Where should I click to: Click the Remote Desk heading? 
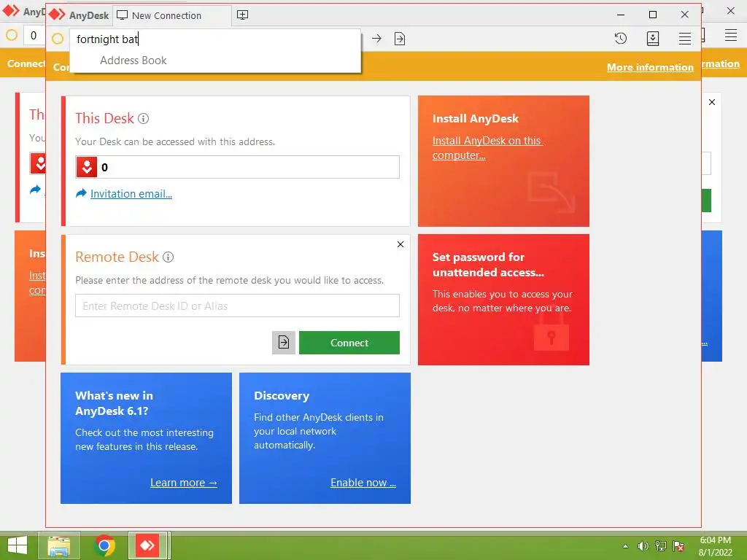pyautogui.click(x=117, y=257)
